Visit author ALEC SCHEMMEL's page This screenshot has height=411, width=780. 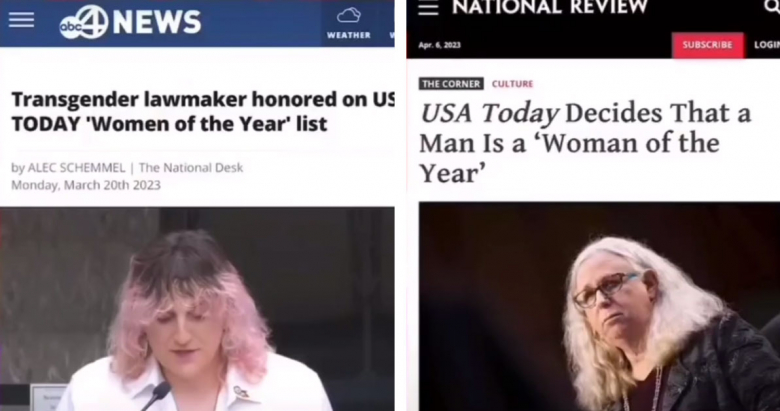click(x=76, y=168)
